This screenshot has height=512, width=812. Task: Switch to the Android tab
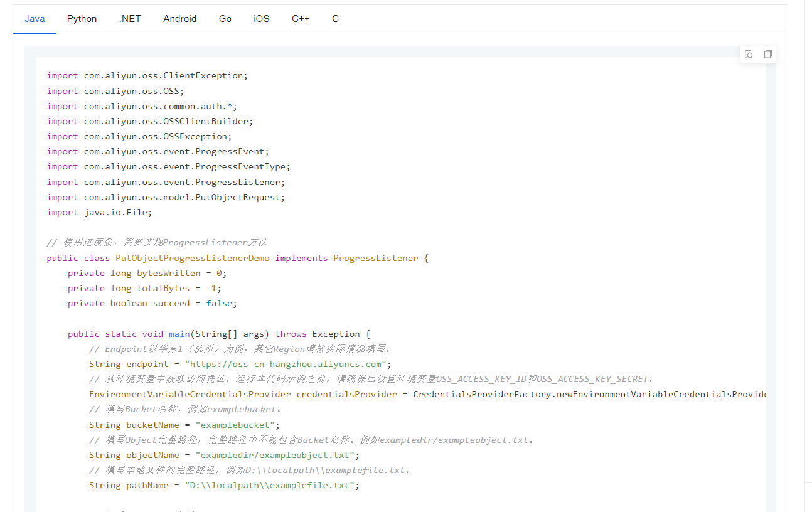tap(179, 19)
